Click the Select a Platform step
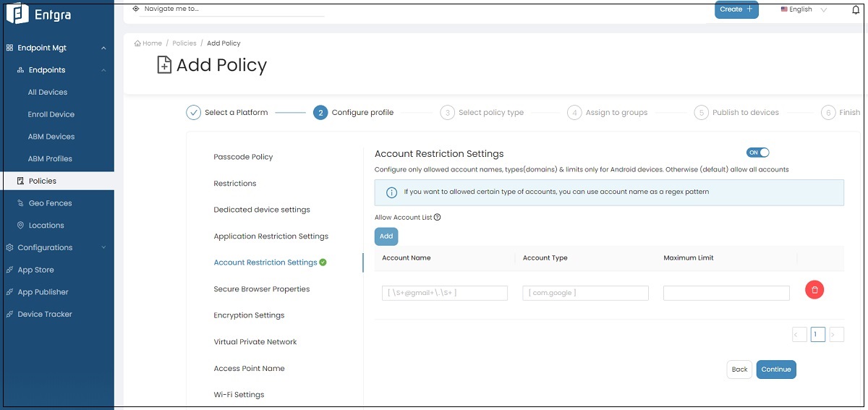 (x=227, y=112)
